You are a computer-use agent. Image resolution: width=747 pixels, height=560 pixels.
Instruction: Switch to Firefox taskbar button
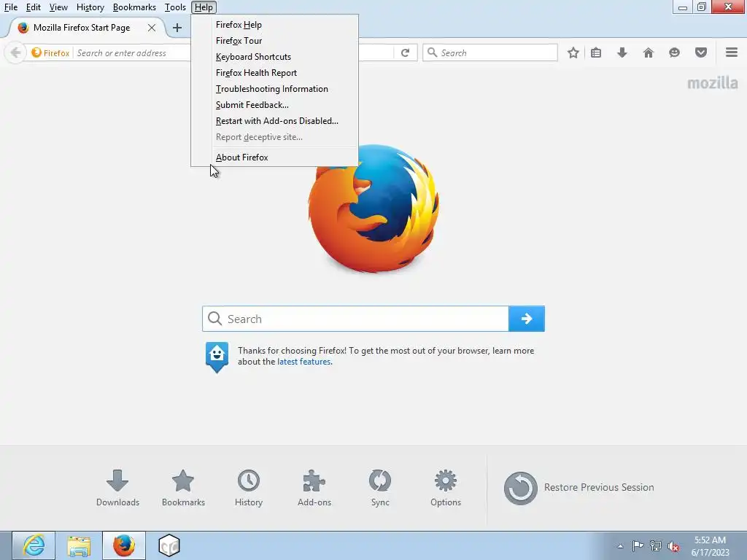pos(124,545)
